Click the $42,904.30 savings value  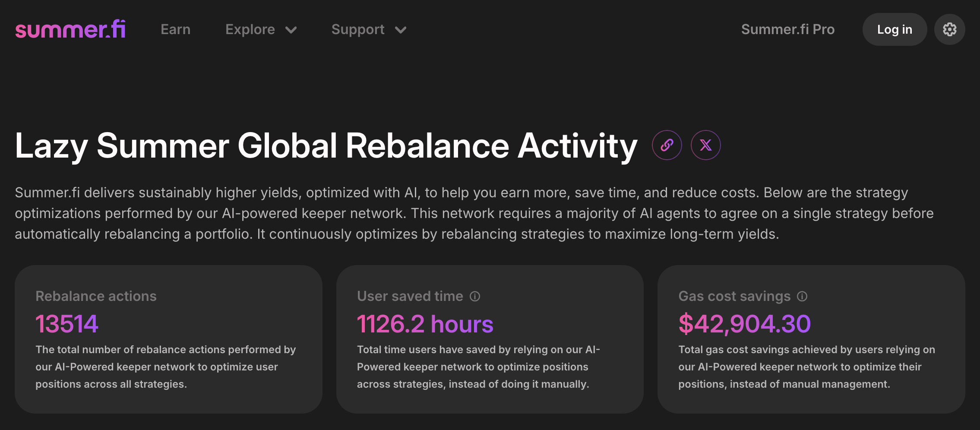[744, 324]
